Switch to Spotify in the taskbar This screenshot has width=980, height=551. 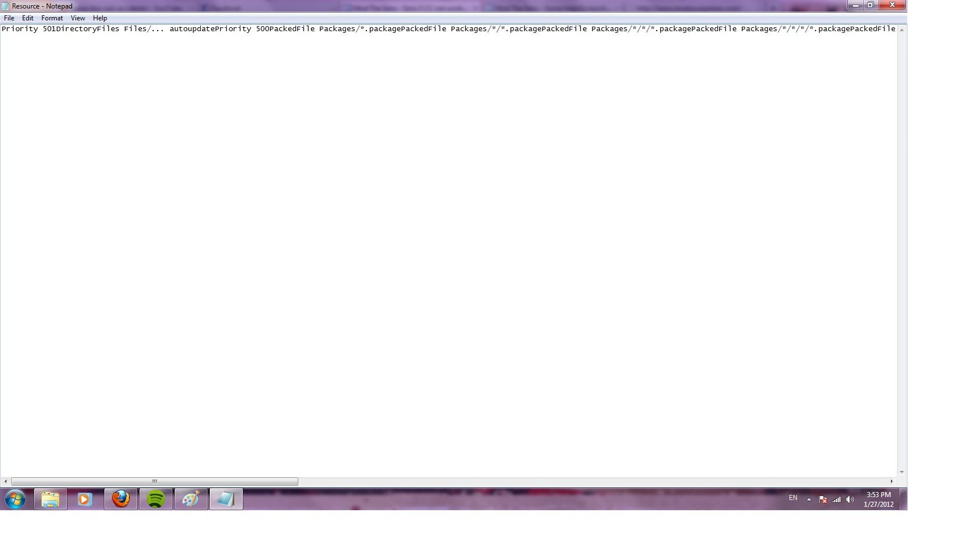(x=156, y=499)
